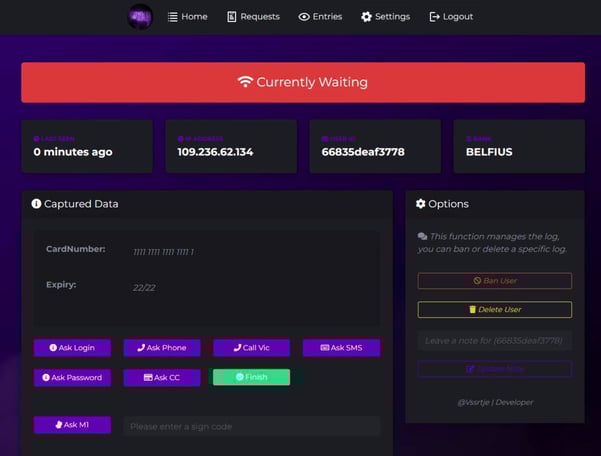Focus the leave-a-note input field
The image size is (601, 456).
495,341
